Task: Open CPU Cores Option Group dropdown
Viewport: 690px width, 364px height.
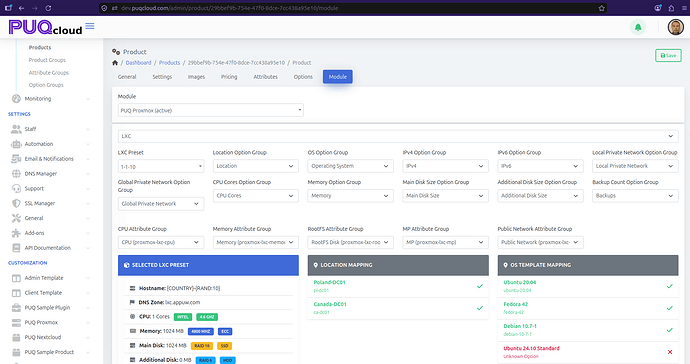Action: pyautogui.click(x=256, y=195)
